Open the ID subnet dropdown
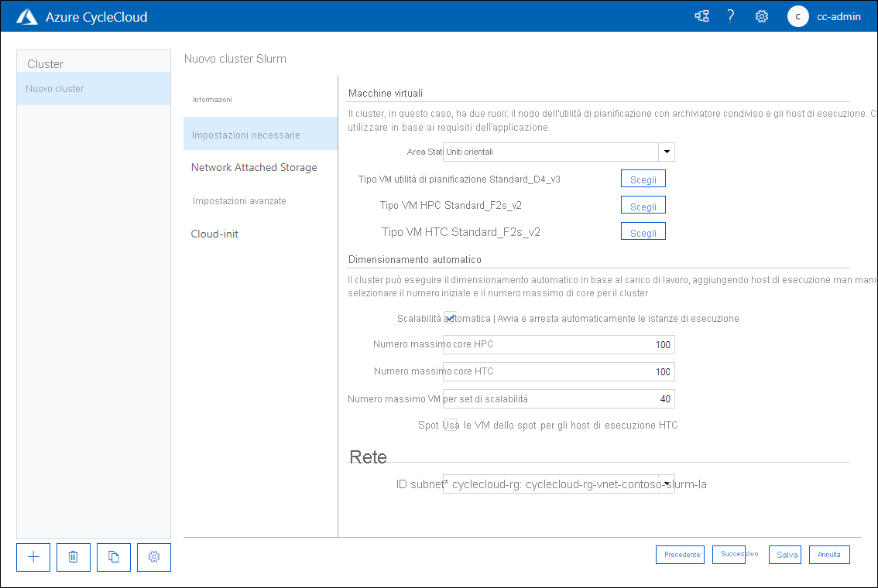Image resolution: width=878 pixels, height=588 pixels. point(666,483)
